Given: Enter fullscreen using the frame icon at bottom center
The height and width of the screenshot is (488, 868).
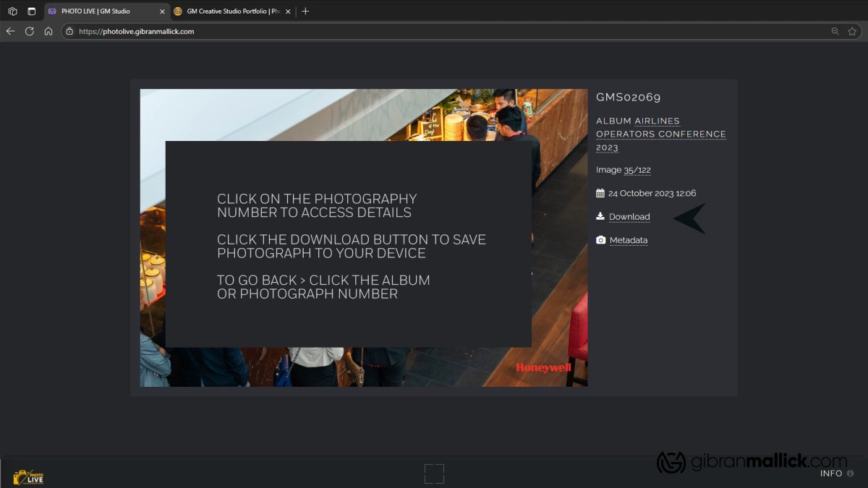Looking at the screenshot, I should click(x=434, y=473).
